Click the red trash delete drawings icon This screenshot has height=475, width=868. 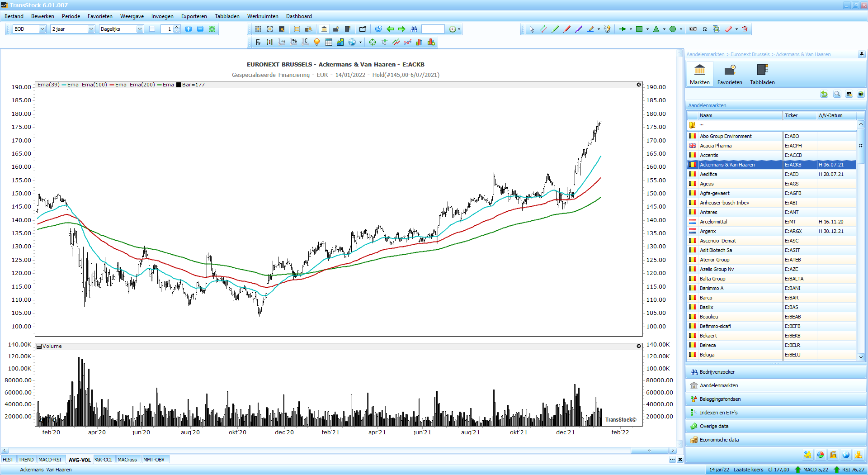[745, 29]
